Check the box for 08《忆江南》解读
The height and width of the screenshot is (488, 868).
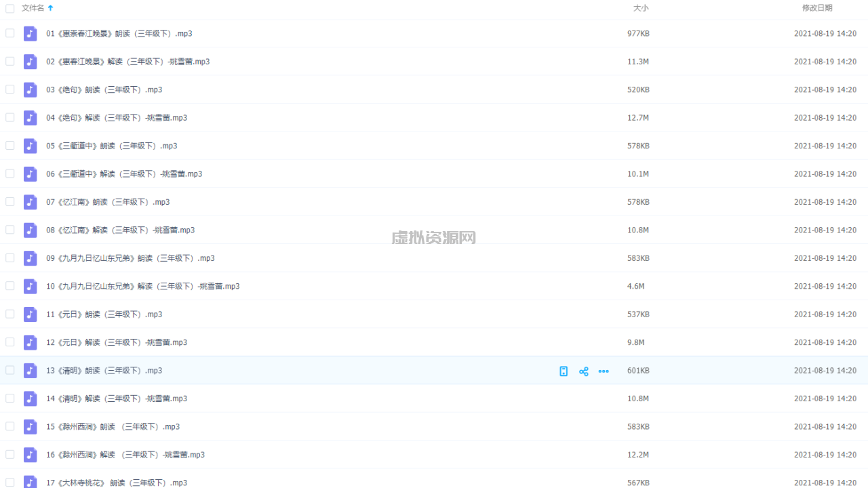click(x=9, y=230)
